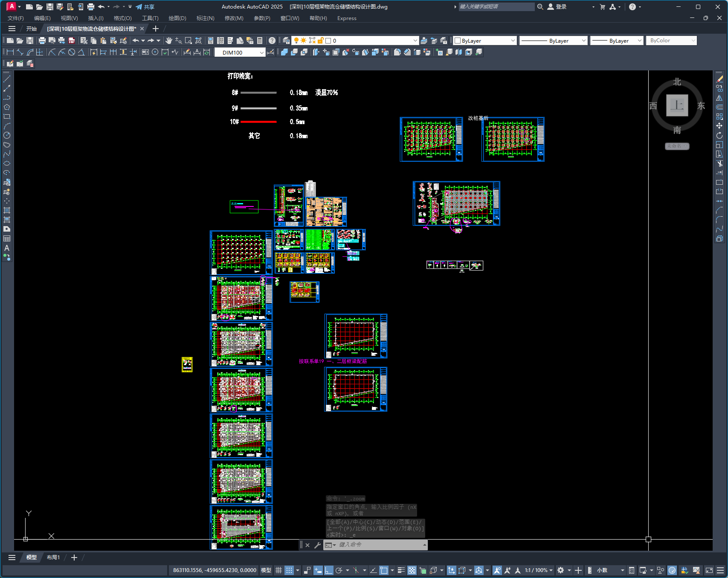This screenshot has width=728, height=578.
Task: Click the Export DWF icon
Action: 72,41
